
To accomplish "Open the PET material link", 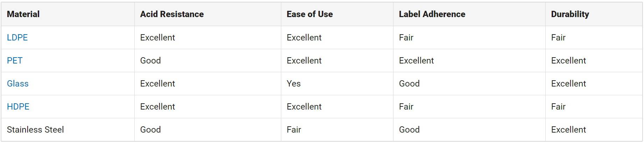I will 15,60.
